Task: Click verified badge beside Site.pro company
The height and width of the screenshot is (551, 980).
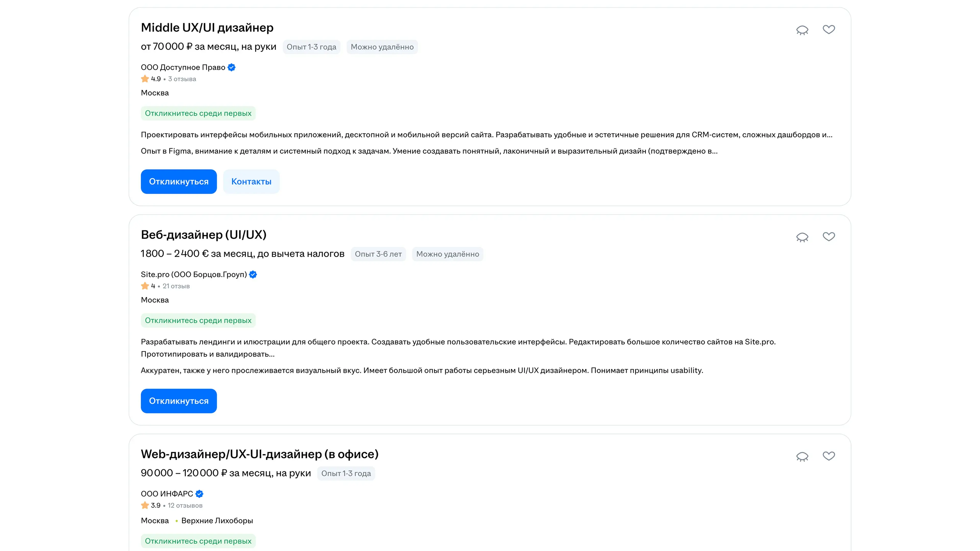Action: pos(253,274)
